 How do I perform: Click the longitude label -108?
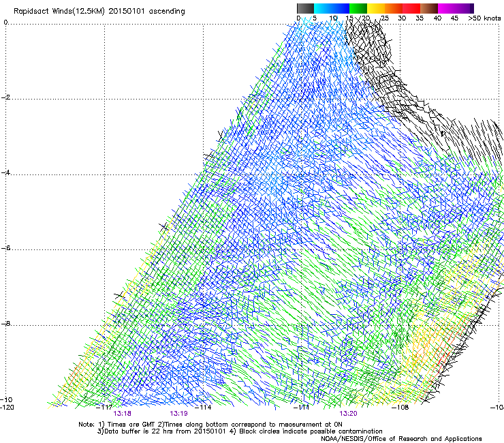coord(400,408)
